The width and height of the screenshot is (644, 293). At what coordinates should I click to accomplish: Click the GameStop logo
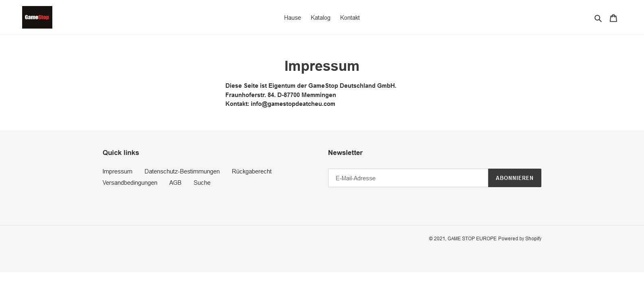tap(37, 17)
